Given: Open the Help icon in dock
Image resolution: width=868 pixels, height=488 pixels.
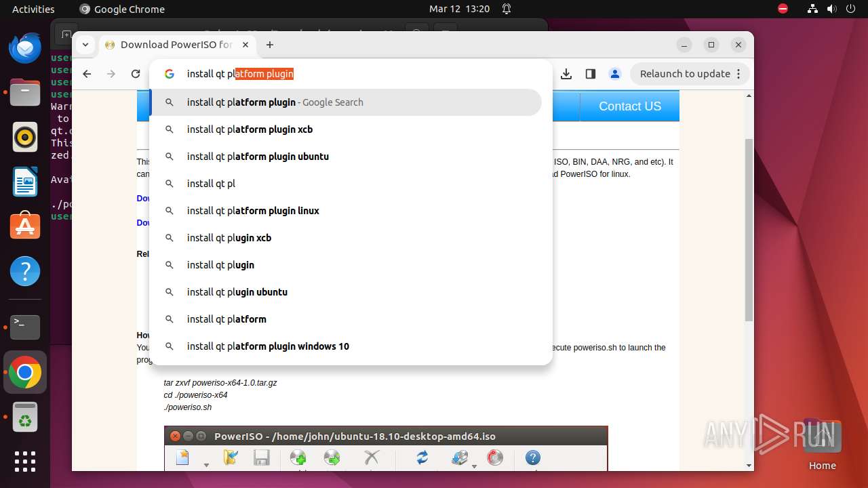Looking at the screenshot, I should click(x=25, y=271).
